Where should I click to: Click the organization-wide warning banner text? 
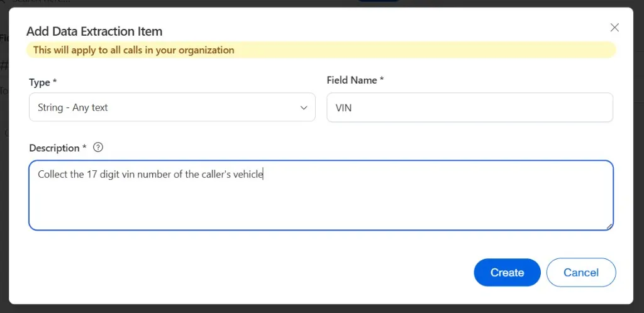tap(134, 50)
